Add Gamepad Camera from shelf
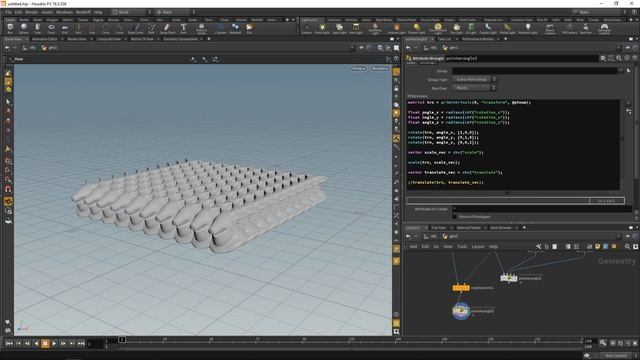Image resolution: width=640 pixels, height=360 pixels. point(604,28)
